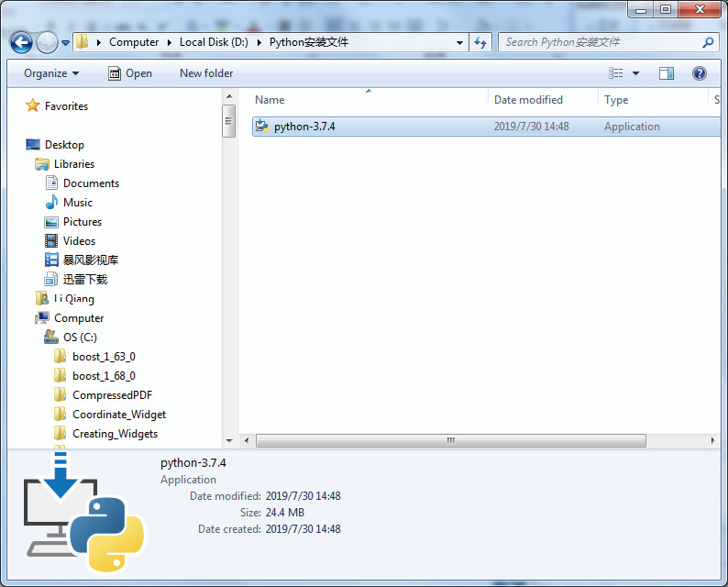This screenshot has height=587, width=728.
Task: Click the Documents library icon
Action: pyautogui.click(x=51, y=183)
